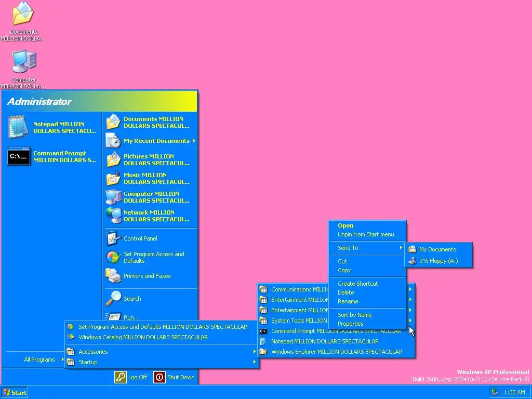The image size is (532, 399).
Task: Choose Copy in context menu
Action: [344, 270]
